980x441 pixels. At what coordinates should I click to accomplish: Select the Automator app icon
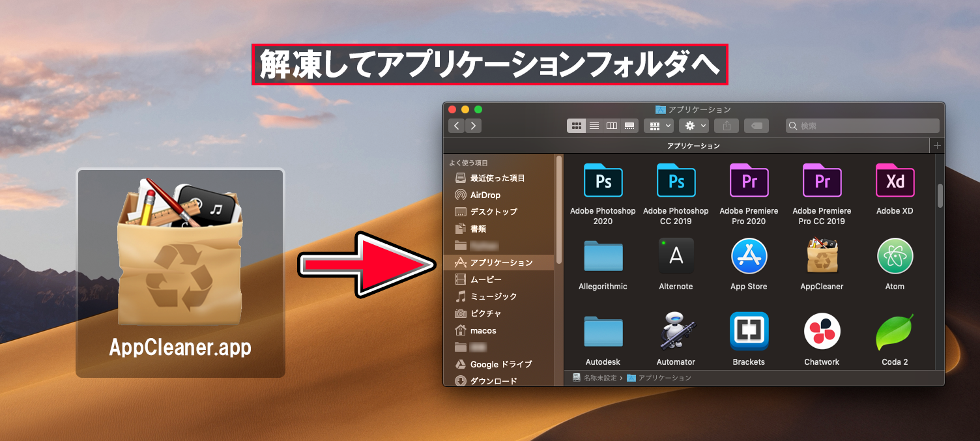tap(676, 332)
